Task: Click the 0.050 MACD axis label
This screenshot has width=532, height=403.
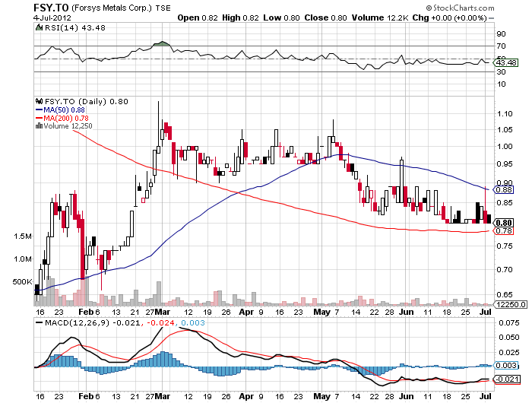Action: (x=509, y=337)
